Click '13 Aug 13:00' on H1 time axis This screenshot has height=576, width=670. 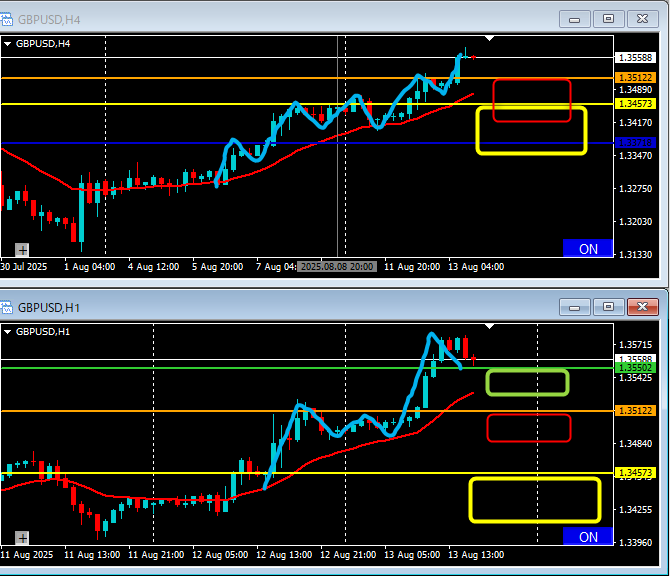click(476, 555)
